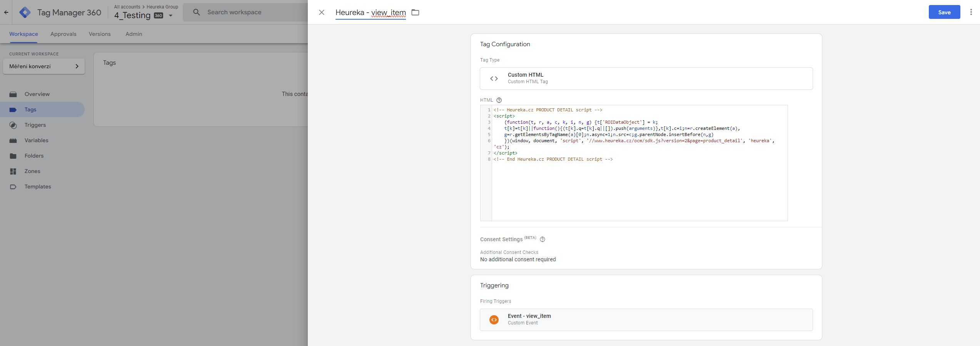Screen dimensions: 980x346
Task: Open Folders in the sidebar
Action: point(42,156)
